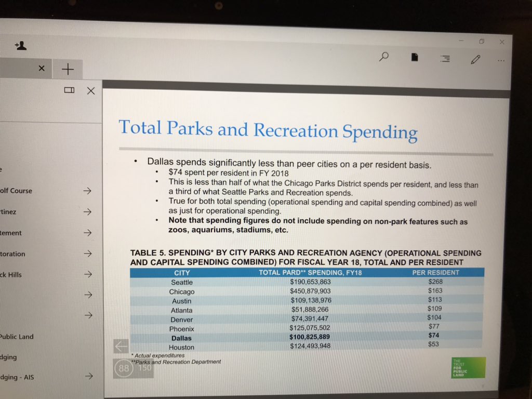532x399 pixels.
Task: Select the 'olf Course' sidebar entry
Action: (16, 191)
